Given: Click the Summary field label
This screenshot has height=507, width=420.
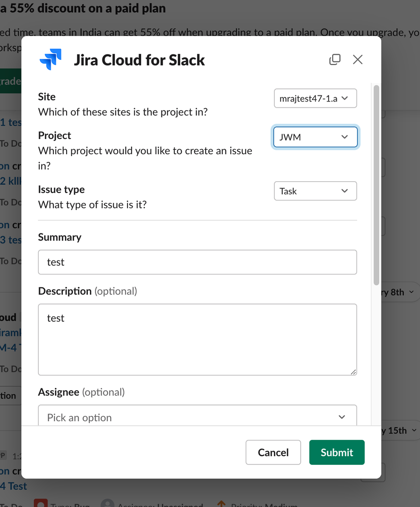Looking at the screenshot, I should tap(60, 238).
